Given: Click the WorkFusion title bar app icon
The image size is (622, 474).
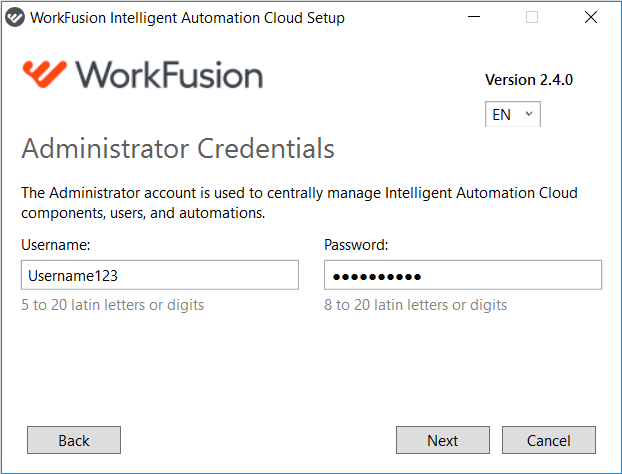Looking at the screenshot, I should click(15, 17).
